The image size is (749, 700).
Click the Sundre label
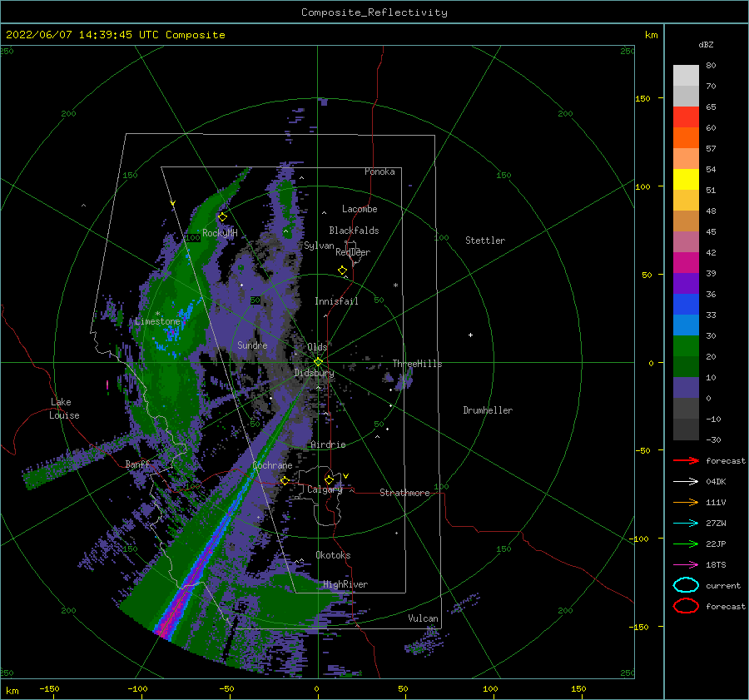pyautogui.click(x=252, y=345)
